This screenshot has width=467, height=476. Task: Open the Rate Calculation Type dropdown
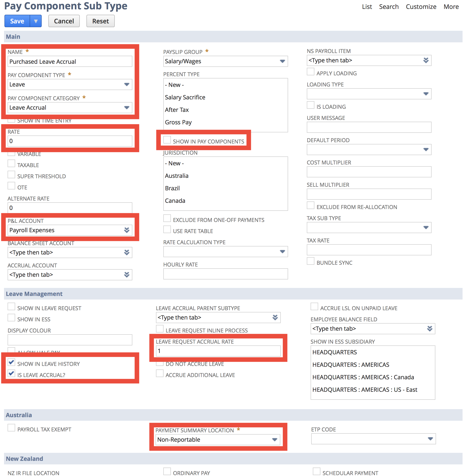(283, 252)
